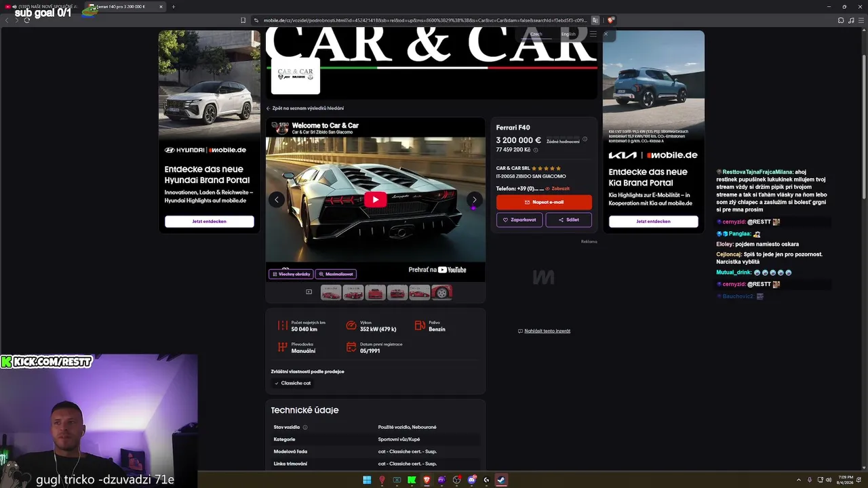Open fourth red Ferrari thumbnail
This screenshot has height=488, width=868.
(397, 292)
